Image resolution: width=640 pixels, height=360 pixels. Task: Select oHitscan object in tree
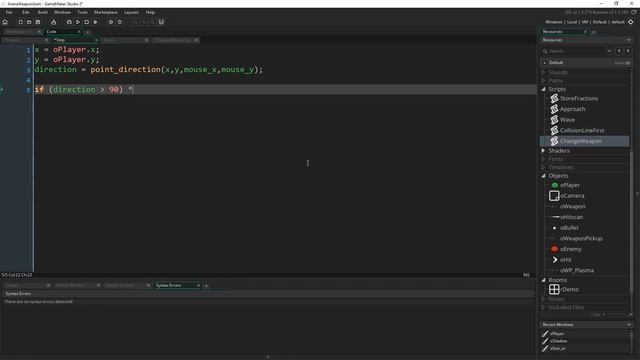point(571,217)
